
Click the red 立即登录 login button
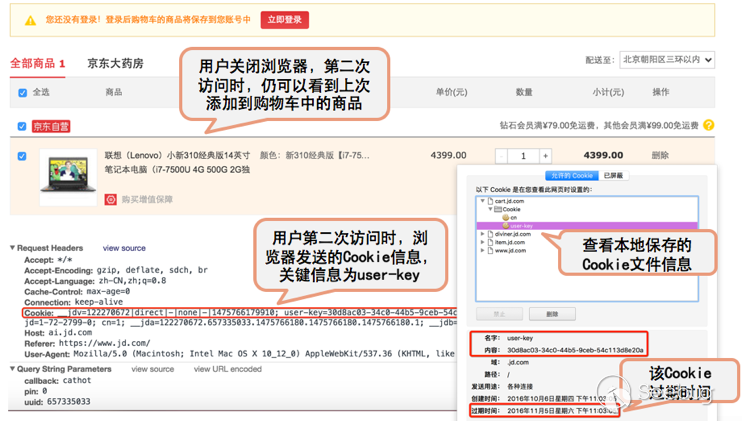tap(285, 20)
